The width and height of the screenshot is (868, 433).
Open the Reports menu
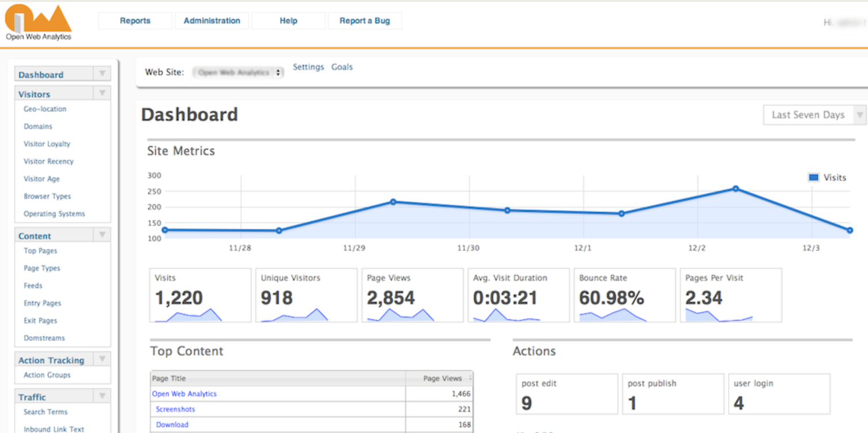coord(135,21)
